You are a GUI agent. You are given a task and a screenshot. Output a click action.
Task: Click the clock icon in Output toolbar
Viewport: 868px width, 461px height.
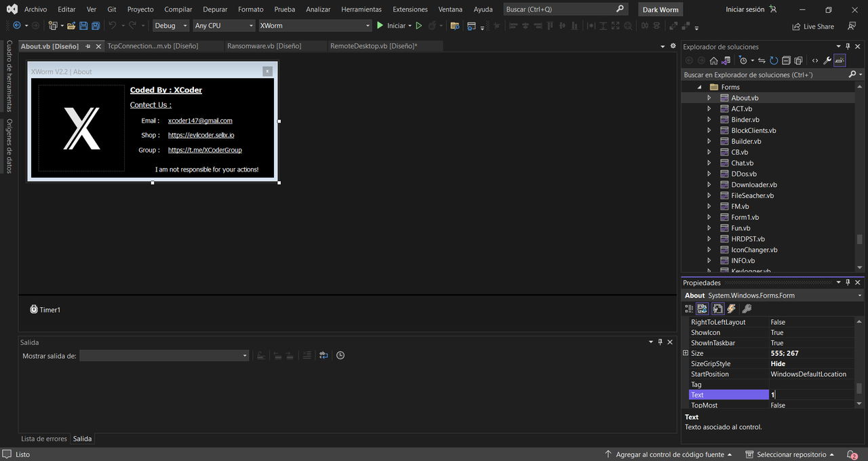pos(340,355)
